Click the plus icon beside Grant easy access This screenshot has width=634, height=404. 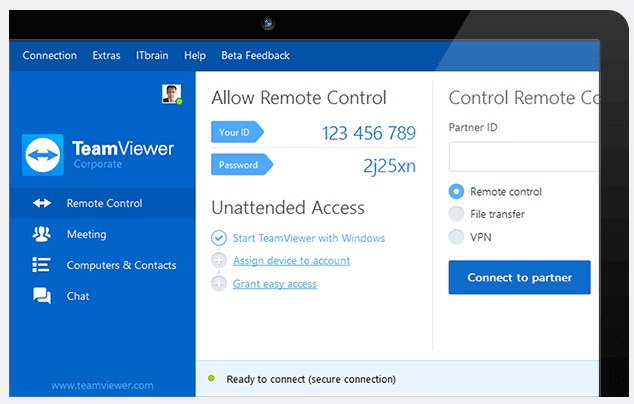[219, 283]
